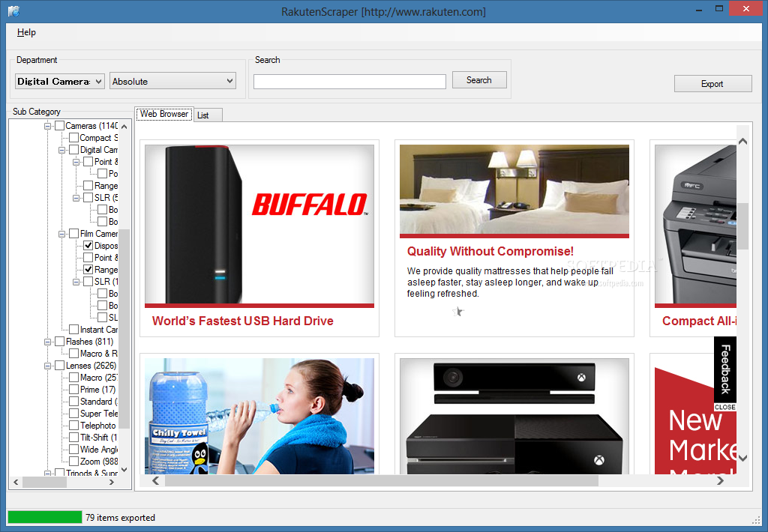Check the Instant Car checkbox
This screenshot has width=768, height=532.
click(x=74, y=330)
